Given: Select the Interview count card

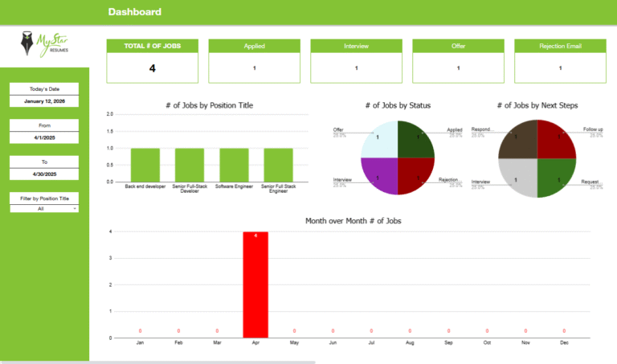Looking at the screenshot, I should (356, 61).
